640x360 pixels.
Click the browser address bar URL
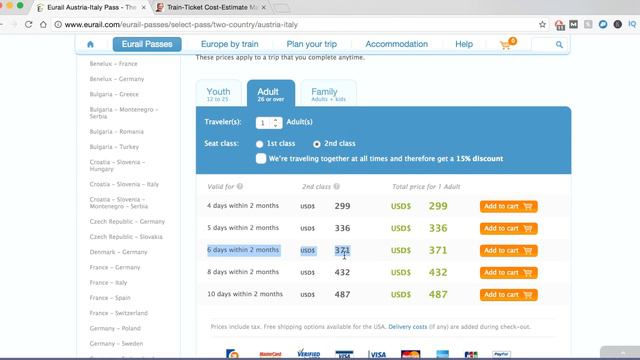(x=181, y=24)
